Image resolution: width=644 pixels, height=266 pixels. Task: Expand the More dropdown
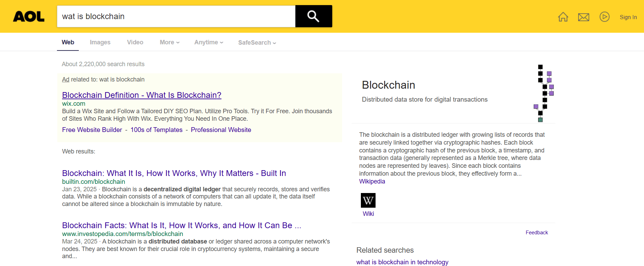point(170,42)
